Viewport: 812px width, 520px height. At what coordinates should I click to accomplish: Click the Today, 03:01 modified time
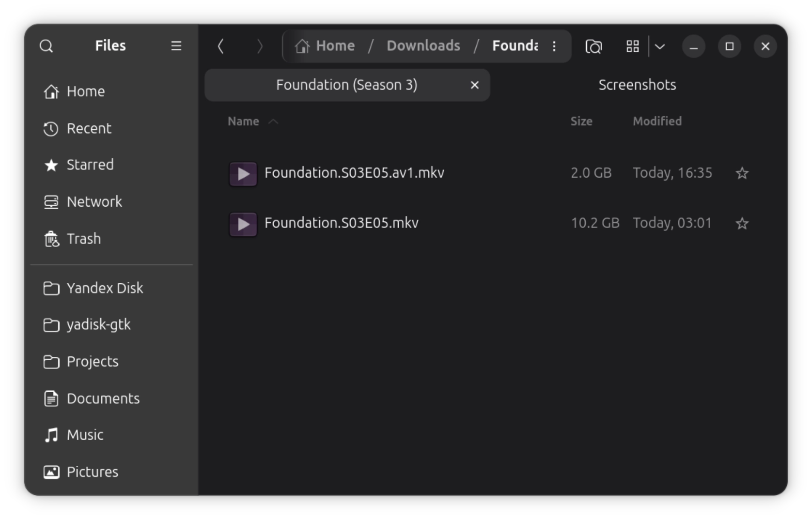pos(672,223)
